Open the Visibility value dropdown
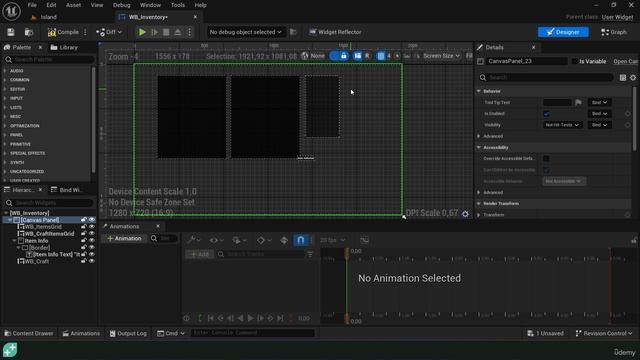 coord(562,125)
